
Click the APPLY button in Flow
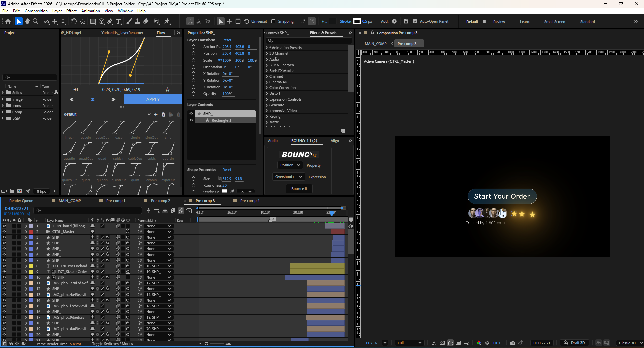point(153,99)
